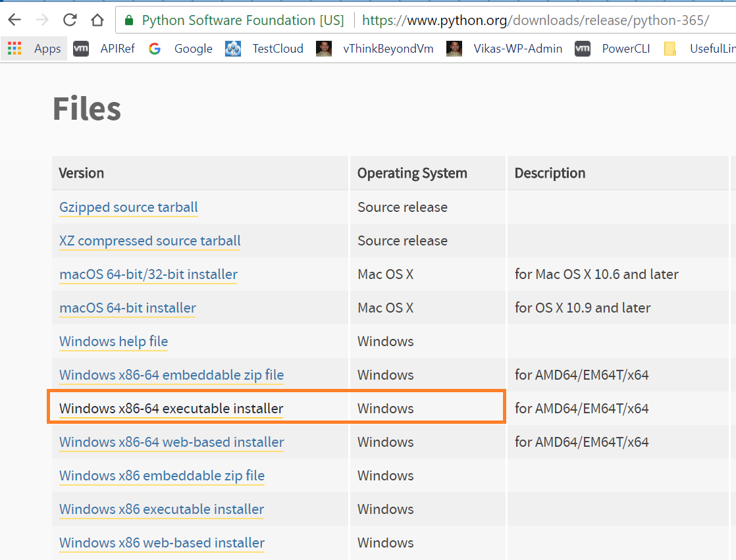This screenshot has width=736, height=560.
Task: Click the Python Software Foundation [US] certificate label
Action: coord(243,20)
